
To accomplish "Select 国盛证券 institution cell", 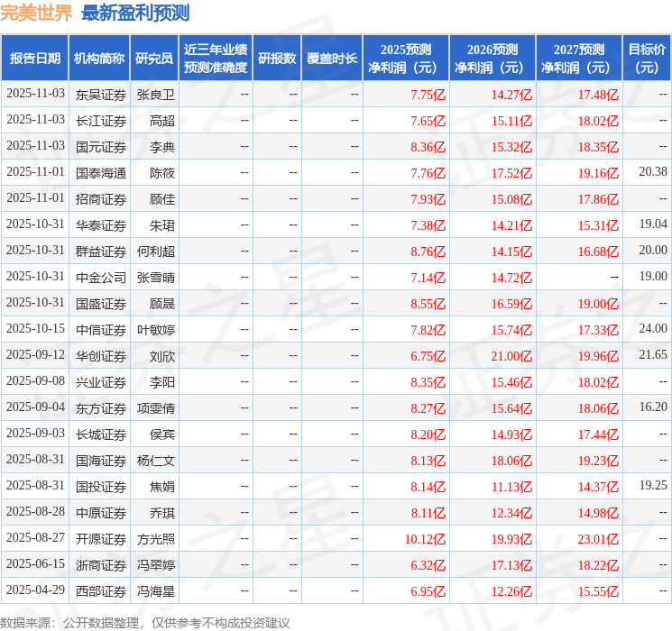I will pos(101,304).
